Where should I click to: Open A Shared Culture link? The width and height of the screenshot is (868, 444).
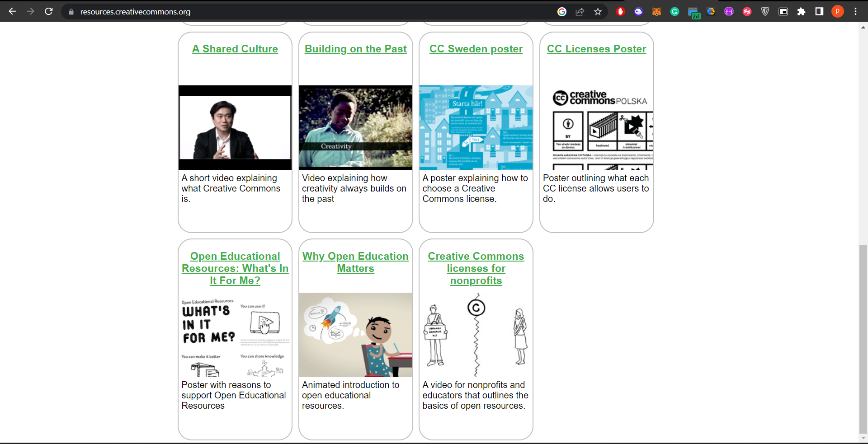[235, 49]
